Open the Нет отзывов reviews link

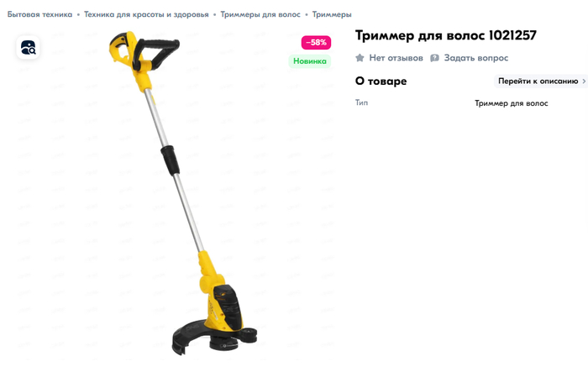coord(396,58)
